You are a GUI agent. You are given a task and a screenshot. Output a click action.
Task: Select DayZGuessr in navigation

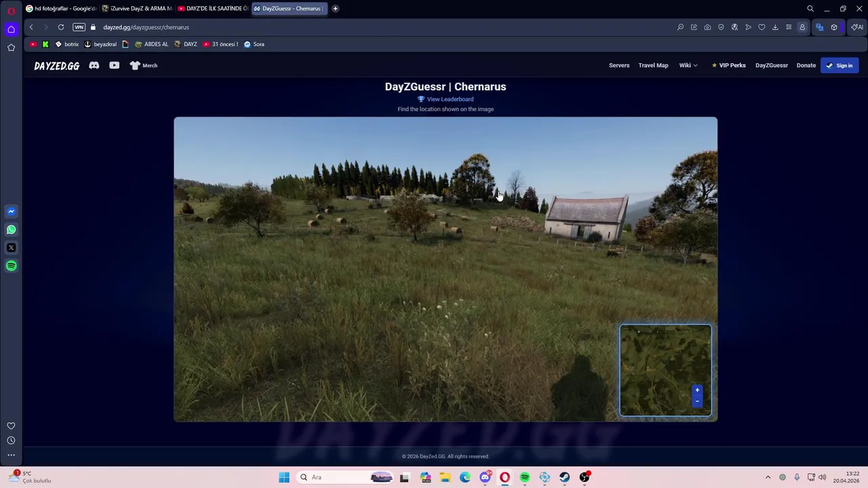pyautogui.click(x=772, y=66)
